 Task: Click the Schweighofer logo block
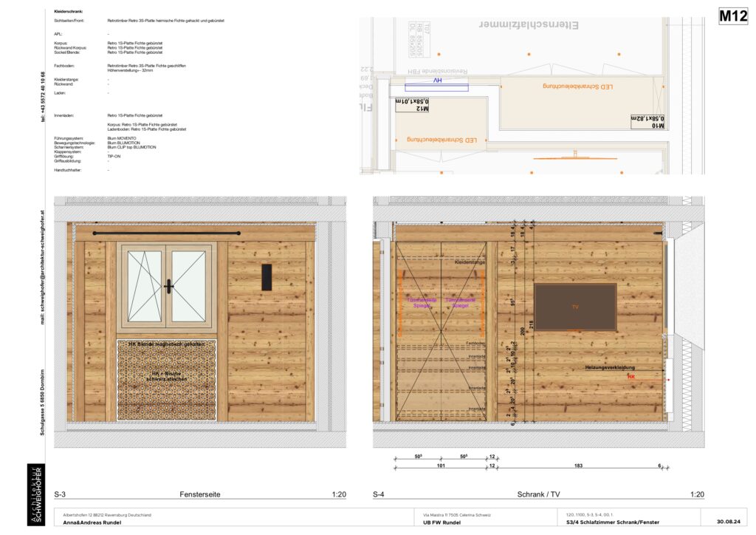pos(36,494)
